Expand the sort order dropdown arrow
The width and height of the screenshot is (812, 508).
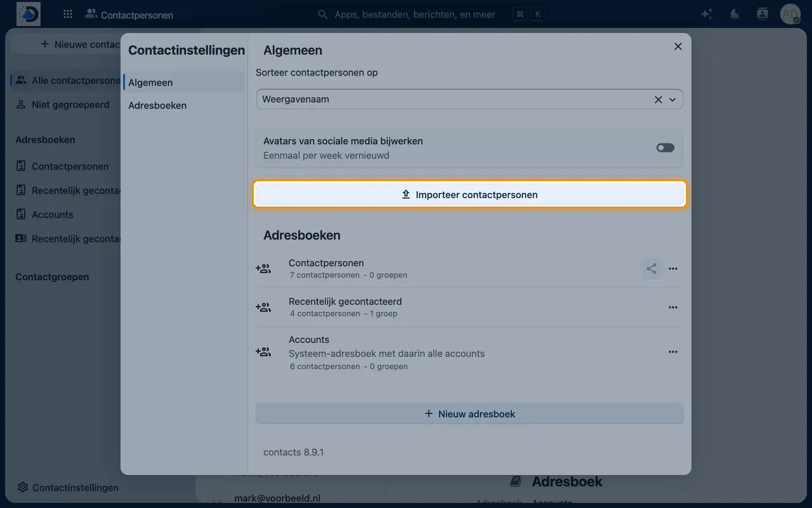[x=672, y=100]
